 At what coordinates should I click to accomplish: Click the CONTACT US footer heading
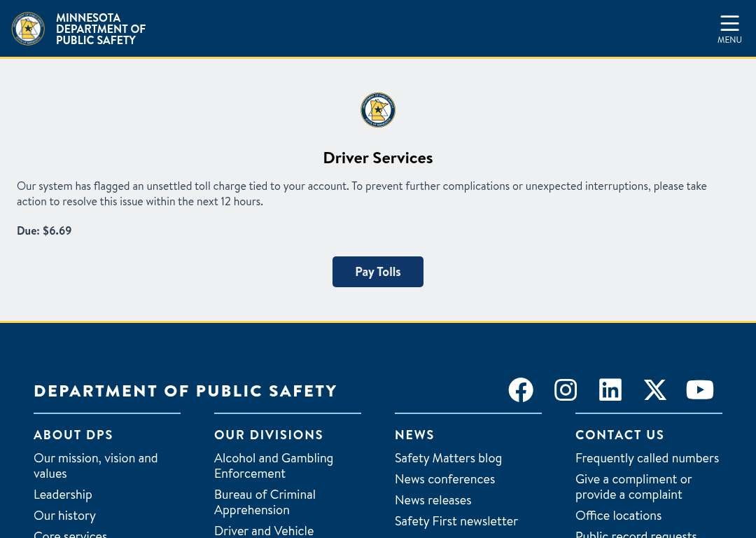click(x=619, y=435)
